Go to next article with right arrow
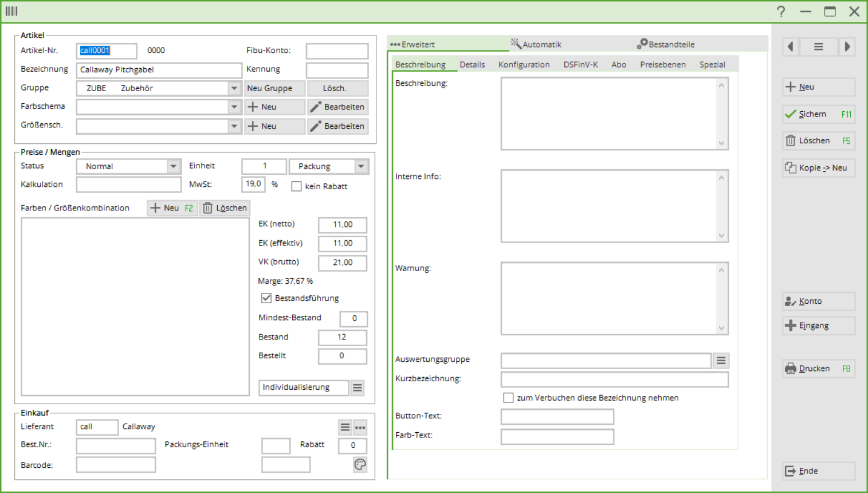 [x=847, y=47]
